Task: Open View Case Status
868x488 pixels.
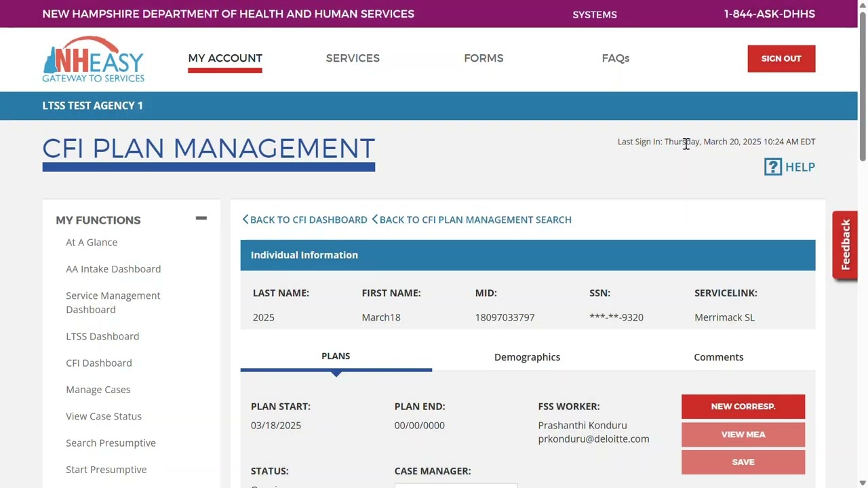Action: click(104, 416)
